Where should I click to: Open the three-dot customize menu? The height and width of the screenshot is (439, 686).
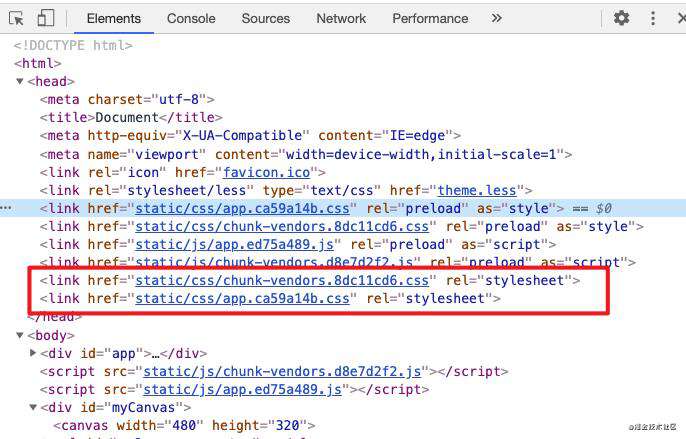pos(653,18)
